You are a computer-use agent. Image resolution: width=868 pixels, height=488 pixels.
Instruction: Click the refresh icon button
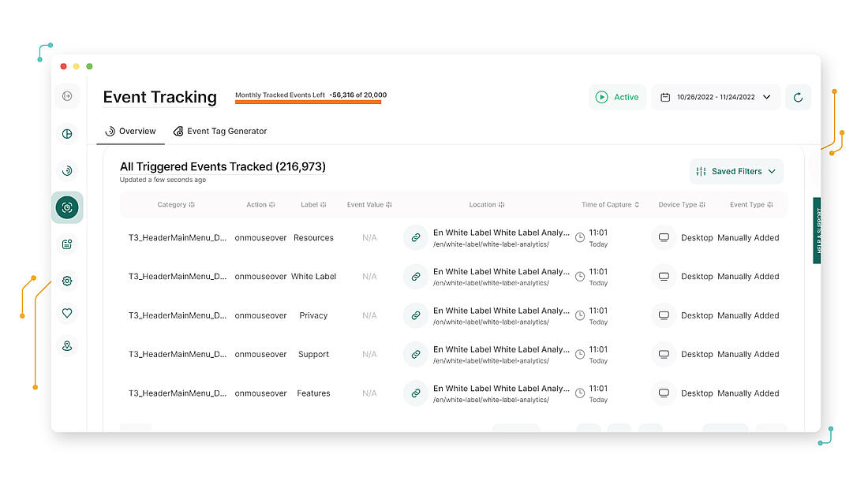coord(798,98)
